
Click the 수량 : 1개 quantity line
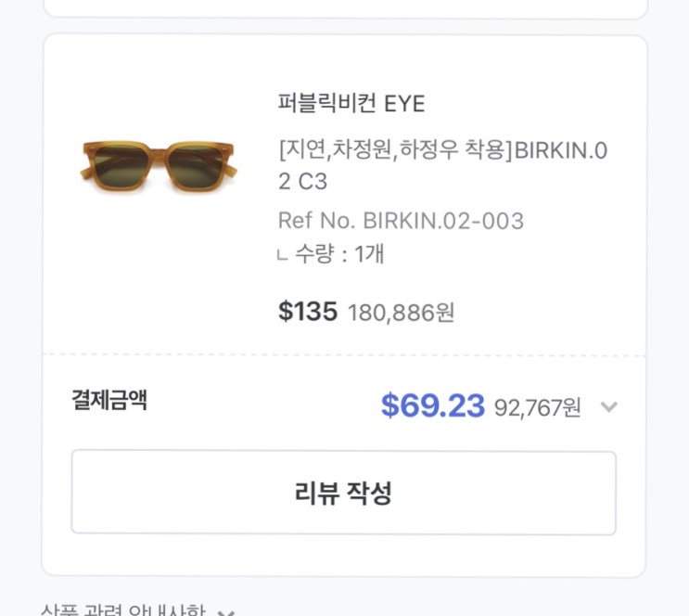click(339, 253)
